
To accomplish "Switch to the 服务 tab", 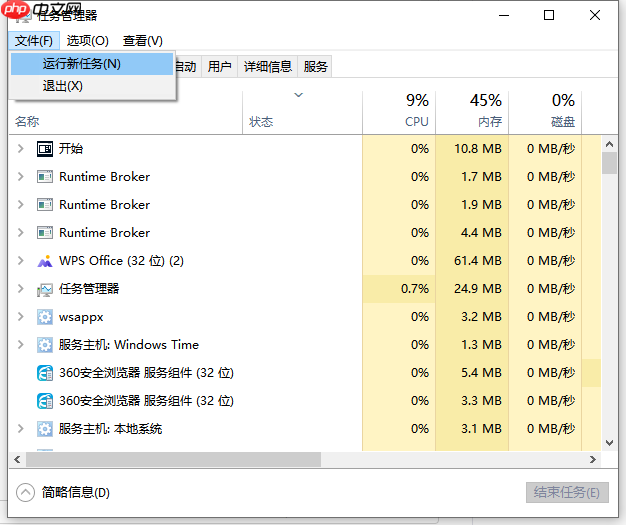I will click(315, 66).
